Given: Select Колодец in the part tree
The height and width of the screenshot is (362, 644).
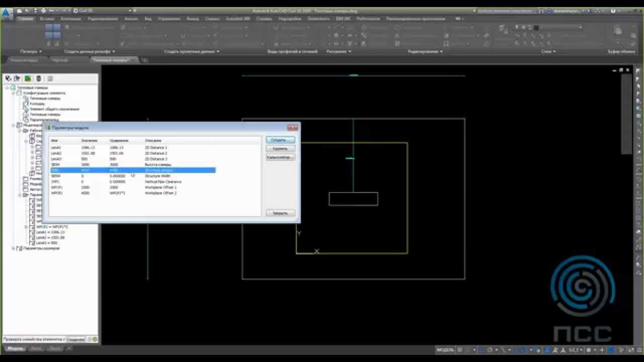Looking at the screenshot, I should click(x=37, y=104).
